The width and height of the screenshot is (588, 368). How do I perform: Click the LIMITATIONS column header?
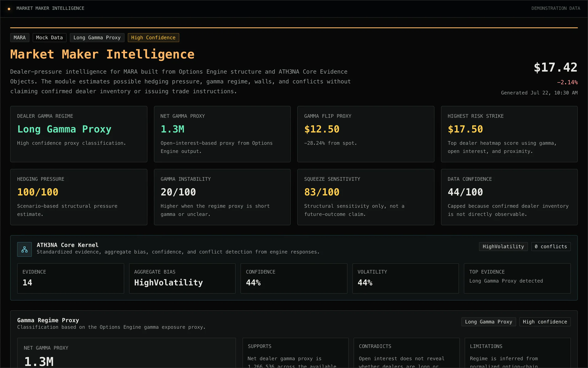(486, 347)
